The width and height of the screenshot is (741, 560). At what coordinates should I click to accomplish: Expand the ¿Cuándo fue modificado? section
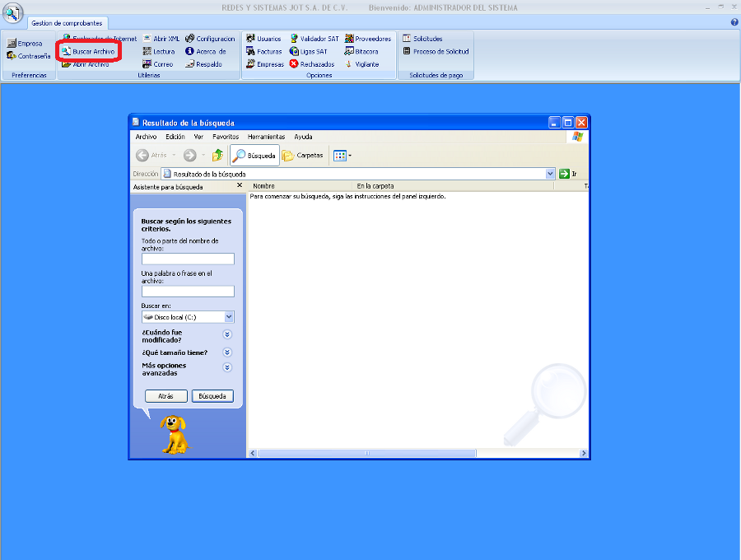[227, 335]
